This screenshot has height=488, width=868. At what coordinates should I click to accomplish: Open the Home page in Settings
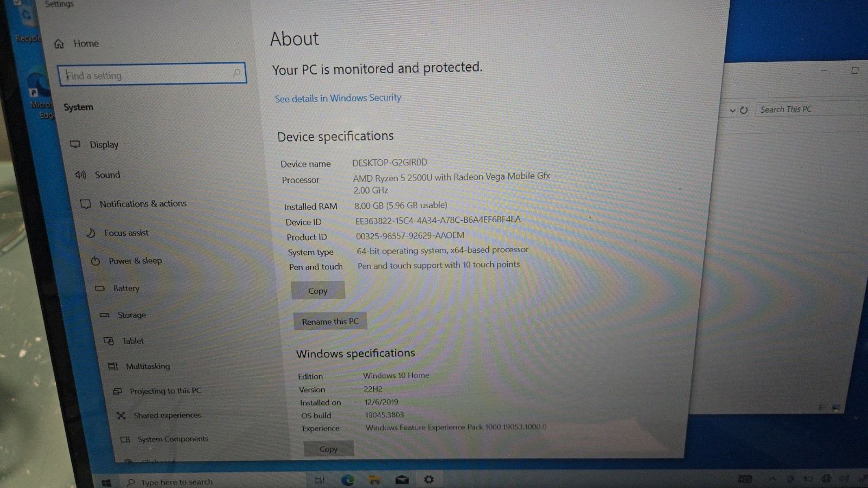[76, 43]
